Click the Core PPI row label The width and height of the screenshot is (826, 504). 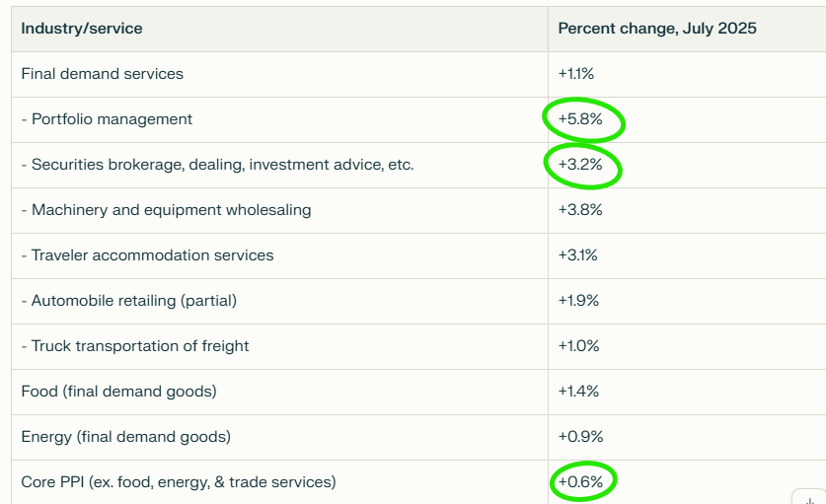(179, 482)
